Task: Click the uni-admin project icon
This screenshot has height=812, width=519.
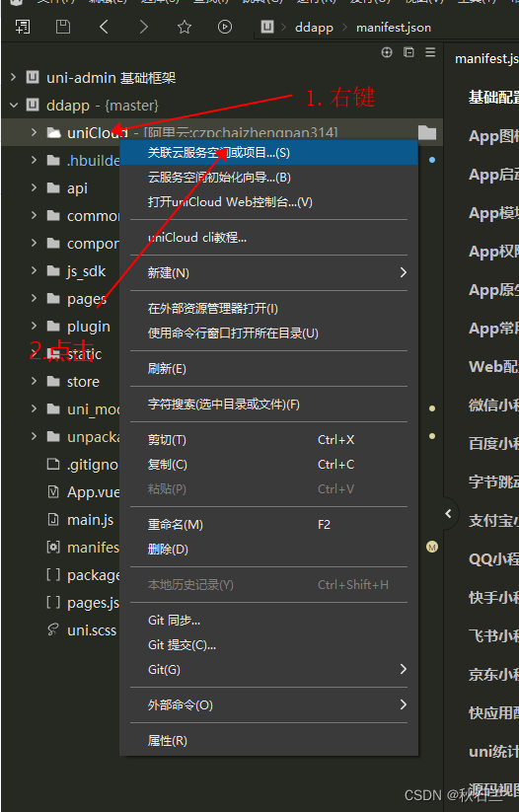Action: coord(33,77)
